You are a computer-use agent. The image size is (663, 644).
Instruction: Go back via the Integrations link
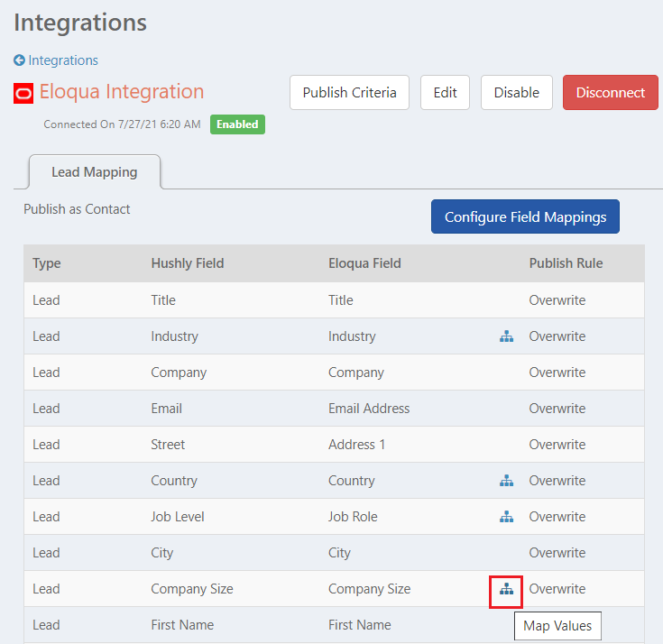point(63,60)
